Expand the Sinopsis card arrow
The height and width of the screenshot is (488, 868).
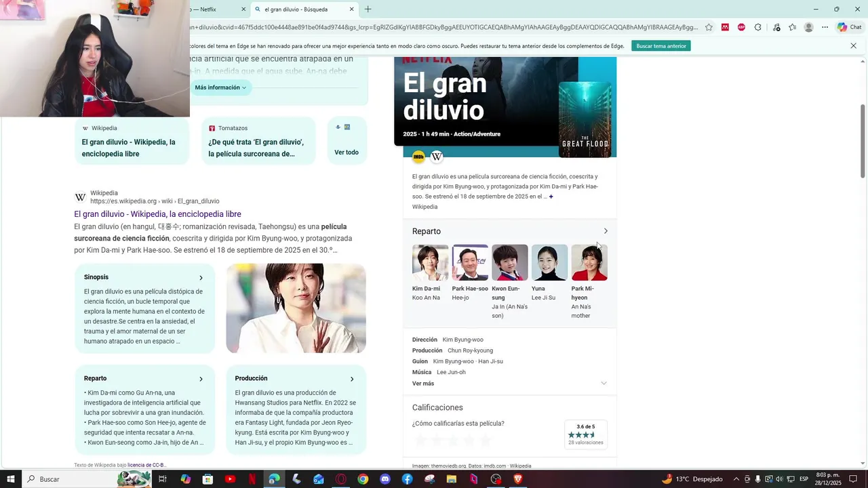(201, 278)
